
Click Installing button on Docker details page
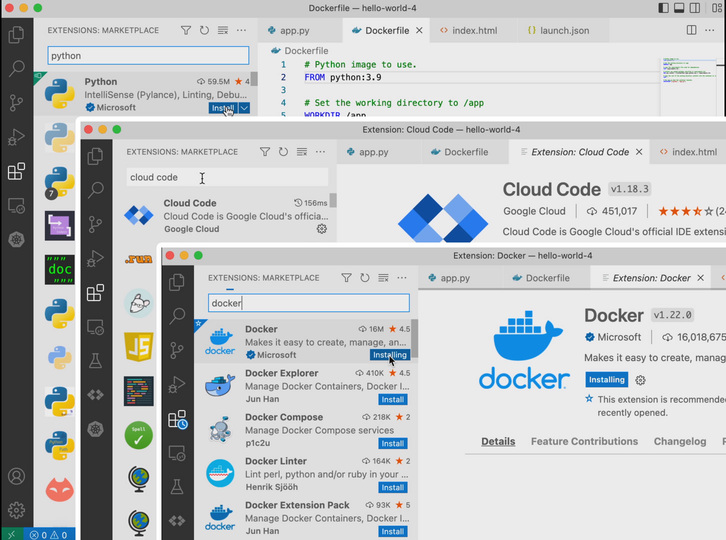[607, 380]
